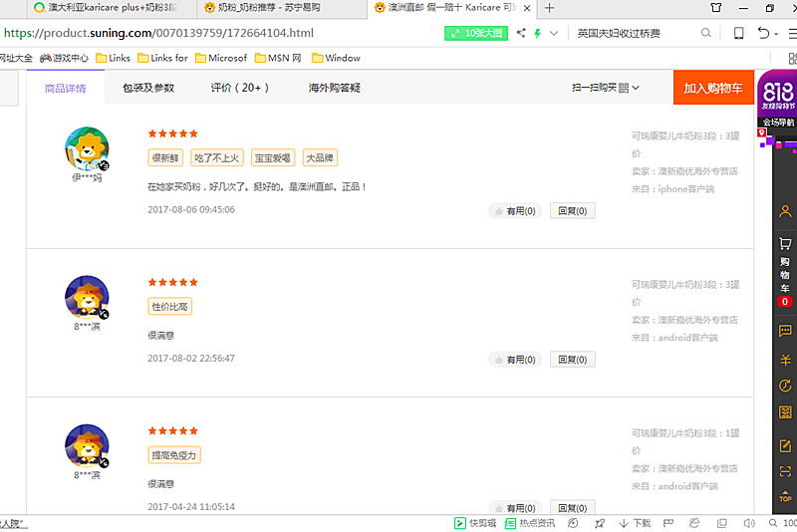Viewport: 797px width, 532px height.
Task: Mark the 伊***妈 review as 有用
Action: tap(514, 210)
